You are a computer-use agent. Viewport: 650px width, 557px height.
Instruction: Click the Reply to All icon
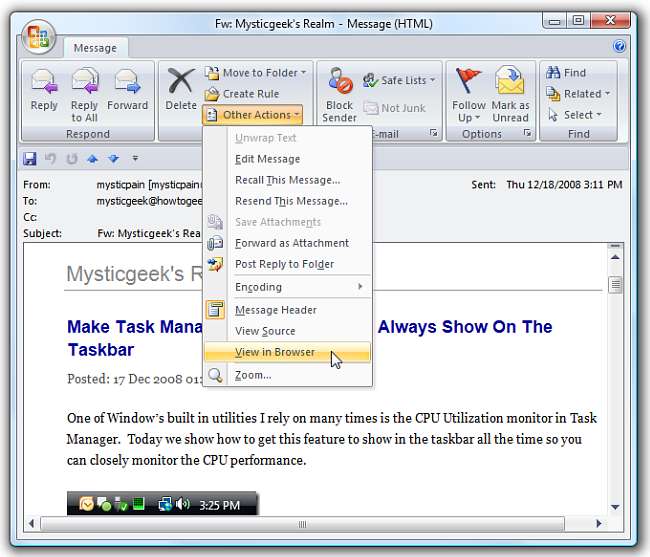[x=84, y=84]
